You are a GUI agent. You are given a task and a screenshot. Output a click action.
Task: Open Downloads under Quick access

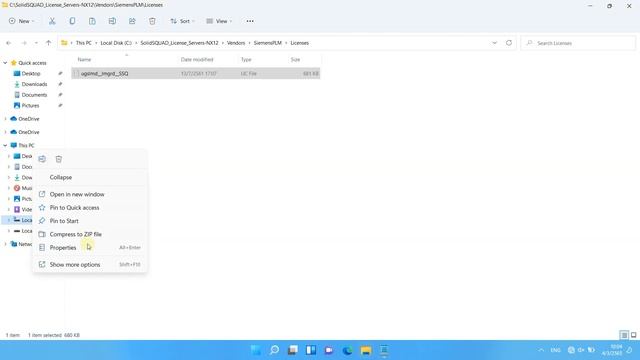point(34,84)
